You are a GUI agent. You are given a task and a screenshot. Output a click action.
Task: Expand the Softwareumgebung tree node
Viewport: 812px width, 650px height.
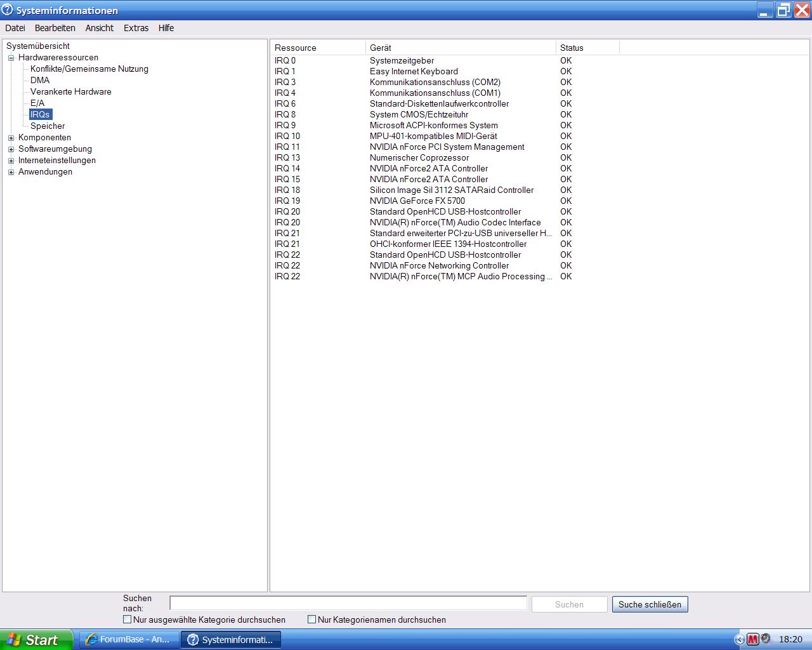(11, 149)
